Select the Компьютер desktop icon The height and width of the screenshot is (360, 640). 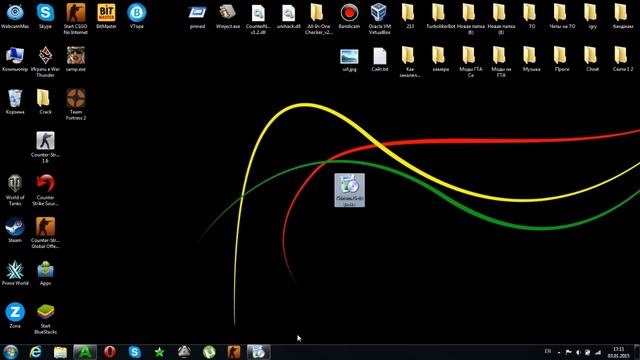click(15, 59)
